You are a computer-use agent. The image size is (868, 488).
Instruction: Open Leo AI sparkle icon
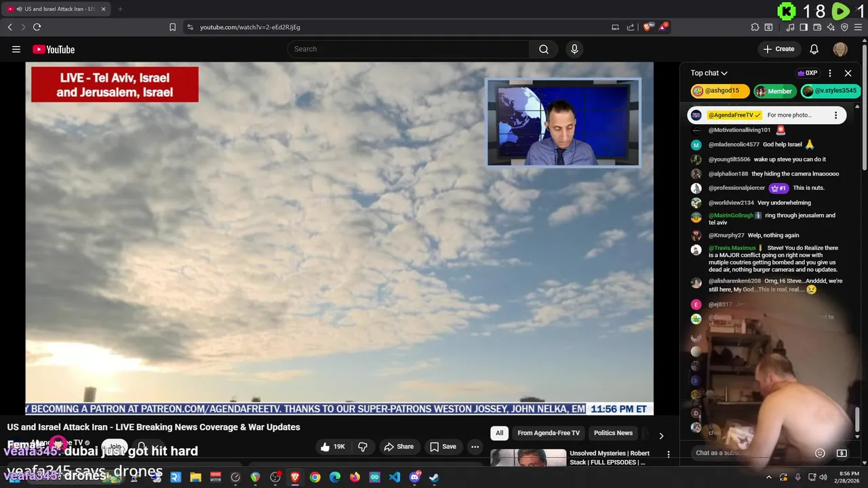[x=831, y=27]
